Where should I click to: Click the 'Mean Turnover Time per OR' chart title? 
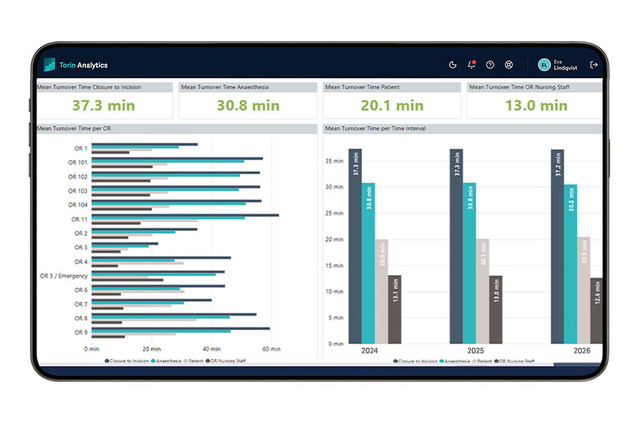pos(74,129)
